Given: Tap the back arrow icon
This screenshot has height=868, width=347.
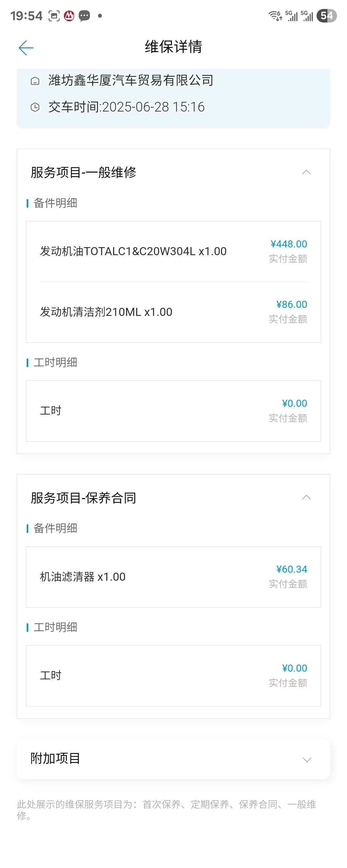Looking at the screenshot, I should (26, 48).
